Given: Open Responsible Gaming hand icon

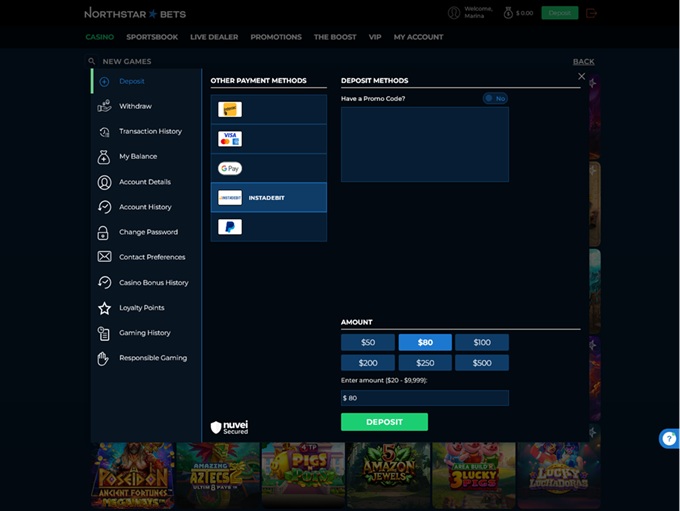Looking at the screenshot, I should pos(104,358).
